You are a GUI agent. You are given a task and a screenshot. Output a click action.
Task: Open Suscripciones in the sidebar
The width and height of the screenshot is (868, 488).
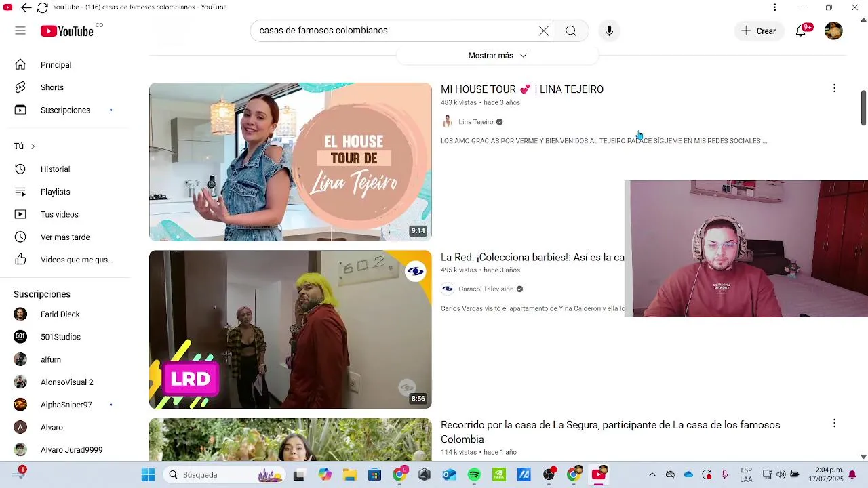pyautogui.click(x=65, y=110)
